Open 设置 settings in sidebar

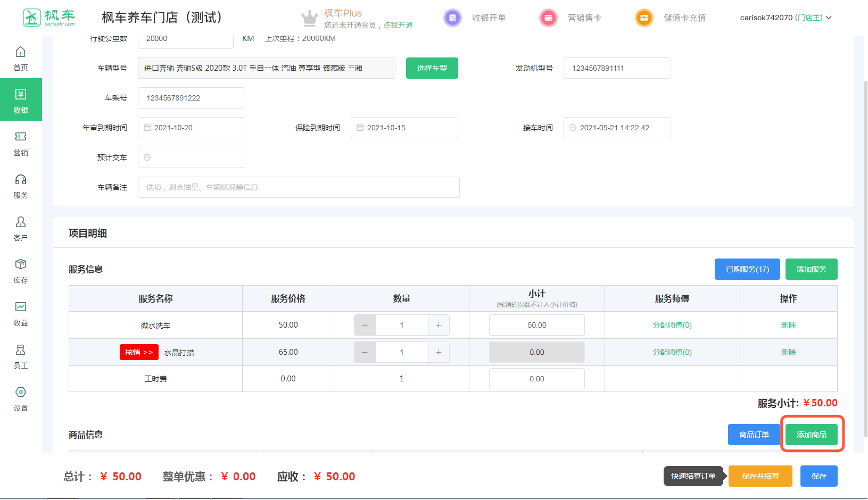click(x=21, y=399)
